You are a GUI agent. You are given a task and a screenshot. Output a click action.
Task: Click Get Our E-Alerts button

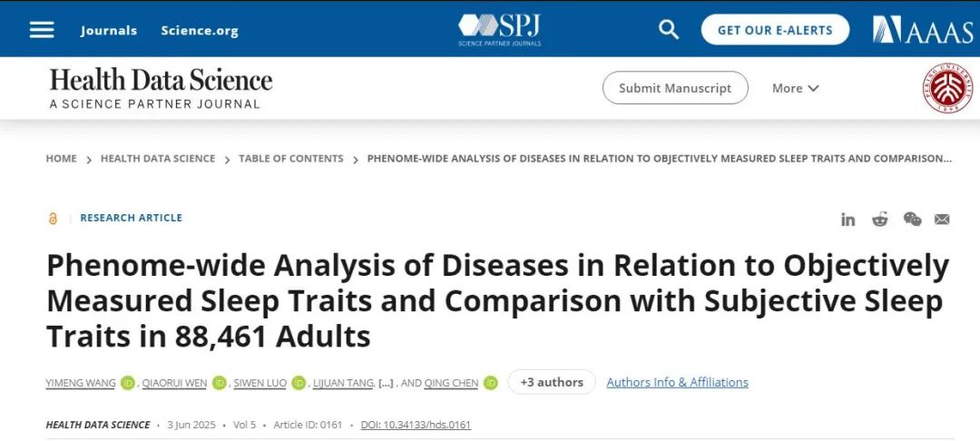coord(775,30)
